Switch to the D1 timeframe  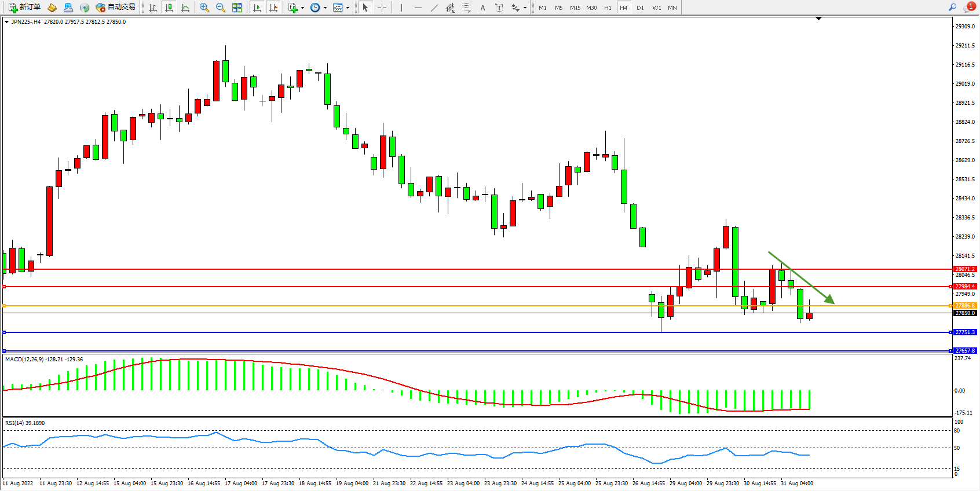[x=640, y=8]
